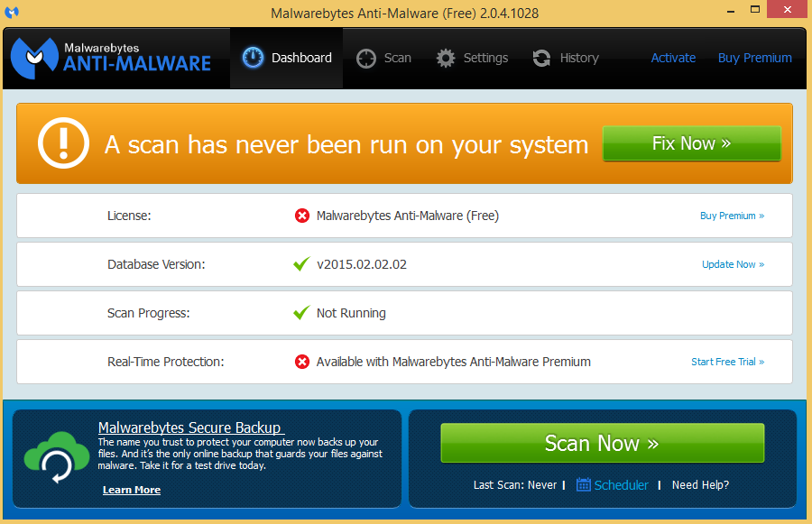
Task: Click Learn More under Secure Backup
Action: pos(132,490)
